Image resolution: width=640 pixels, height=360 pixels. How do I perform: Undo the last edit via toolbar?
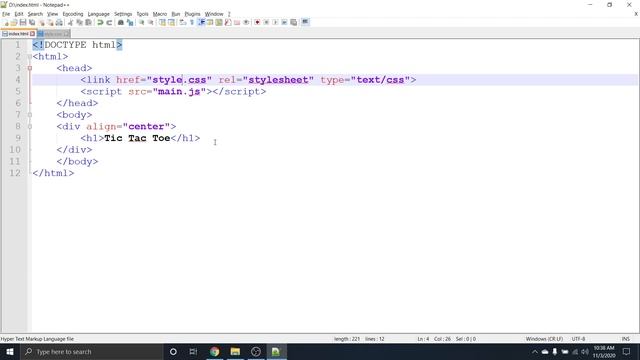(100, 22)
